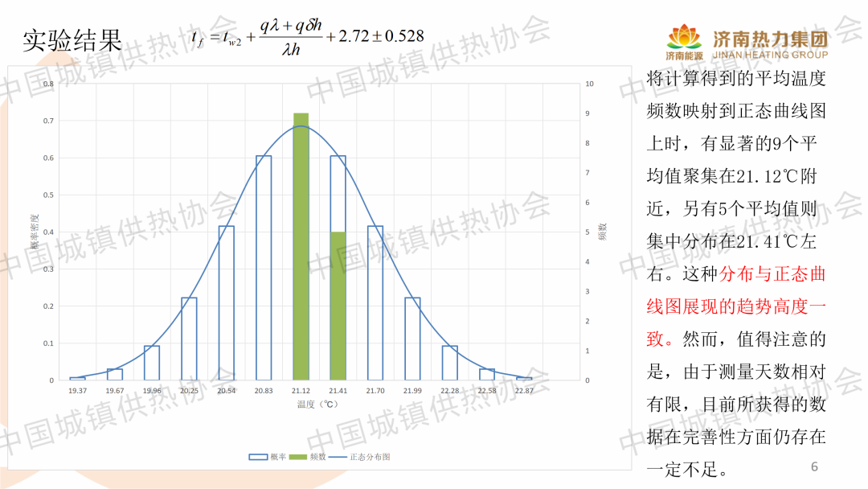Click the peak of the blue normal curve
Viewport: 868px width, 489px height.
(x=301, y=126)
